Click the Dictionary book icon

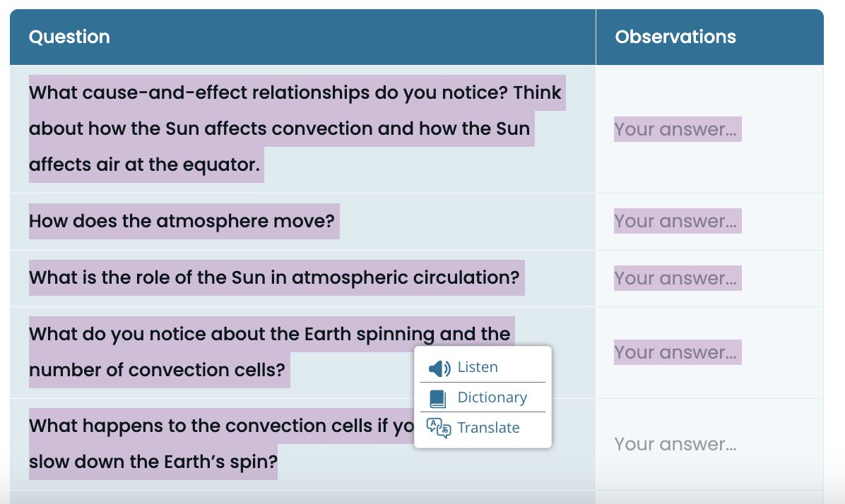click(x=437, y=399)
